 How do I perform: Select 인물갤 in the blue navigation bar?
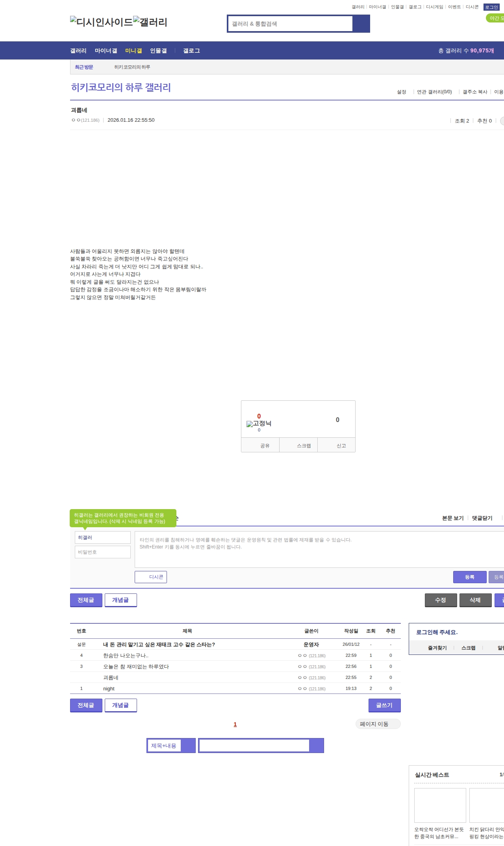pyautogui.click(x=158, y=50)
